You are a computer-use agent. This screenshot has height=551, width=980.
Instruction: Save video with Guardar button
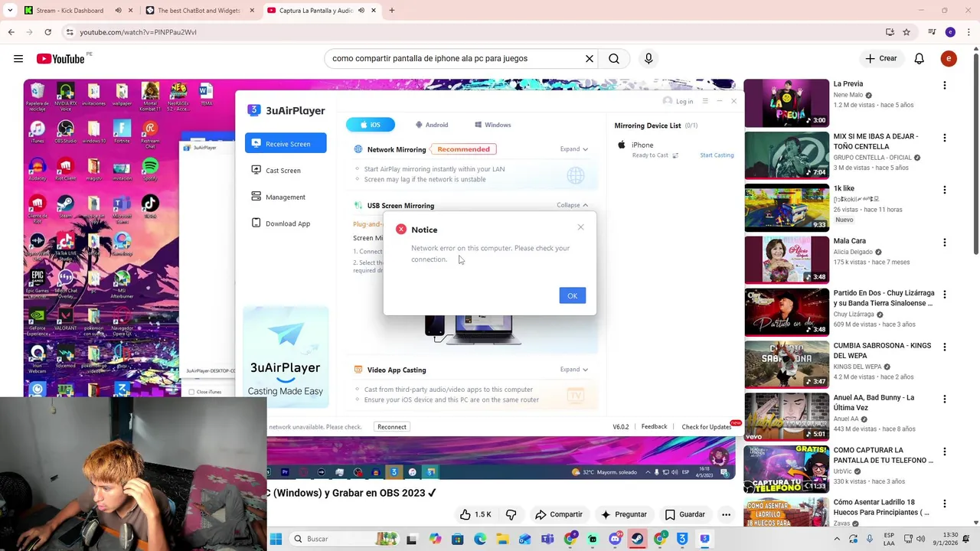[684, 514]
